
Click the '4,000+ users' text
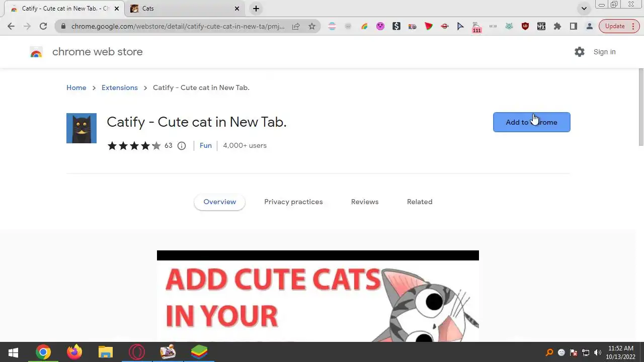[245, 146]
